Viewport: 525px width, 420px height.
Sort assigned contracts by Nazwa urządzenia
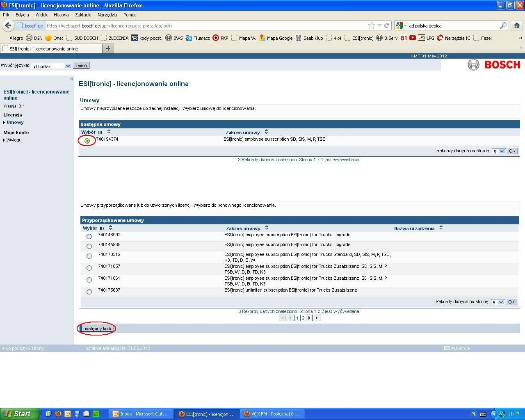441,228
